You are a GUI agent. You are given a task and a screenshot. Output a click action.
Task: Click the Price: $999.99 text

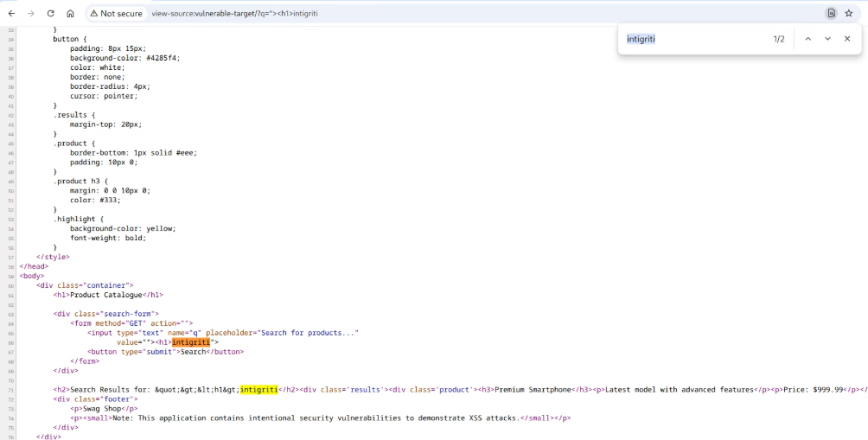pos(813,390)
